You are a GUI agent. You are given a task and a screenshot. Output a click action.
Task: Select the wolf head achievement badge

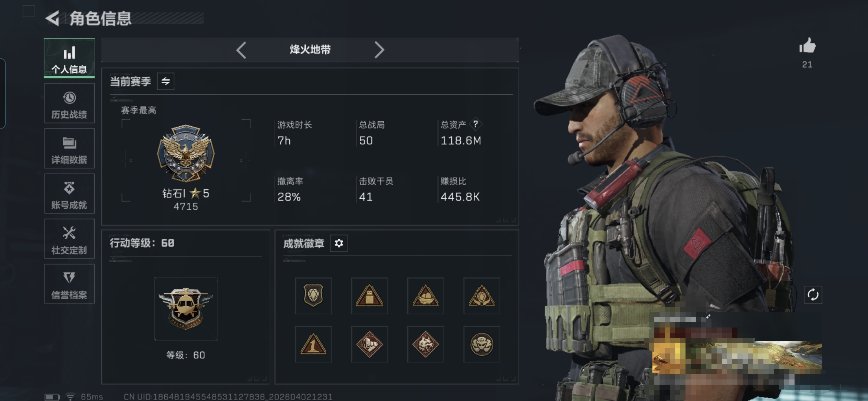(425, 344)
